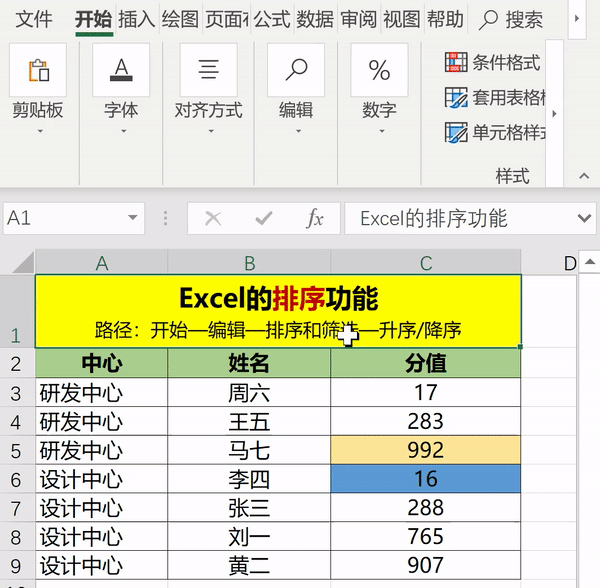Show more ribbon groups with right arrow

click(554, 114)
